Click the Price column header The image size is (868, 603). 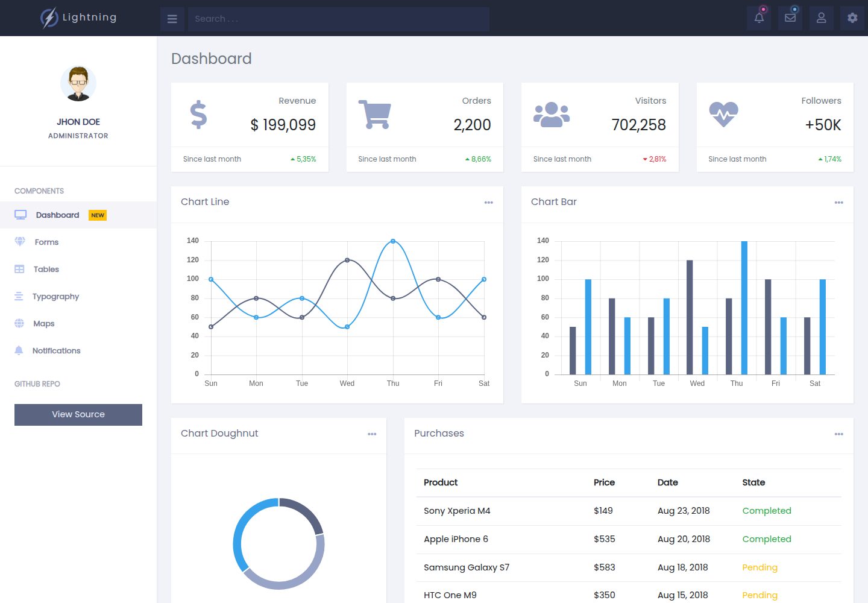(x=604, y=482)
